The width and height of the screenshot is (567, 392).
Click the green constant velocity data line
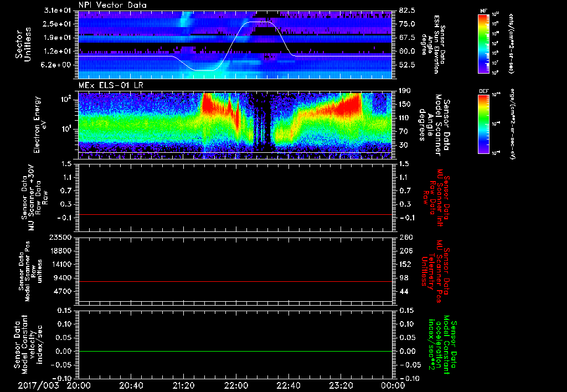(x=235, y=351)
